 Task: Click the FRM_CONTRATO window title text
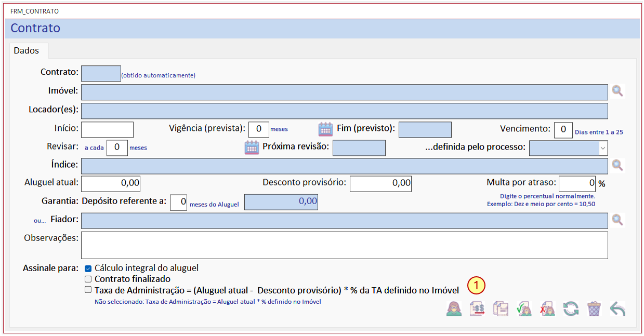(x=34, y=11)
